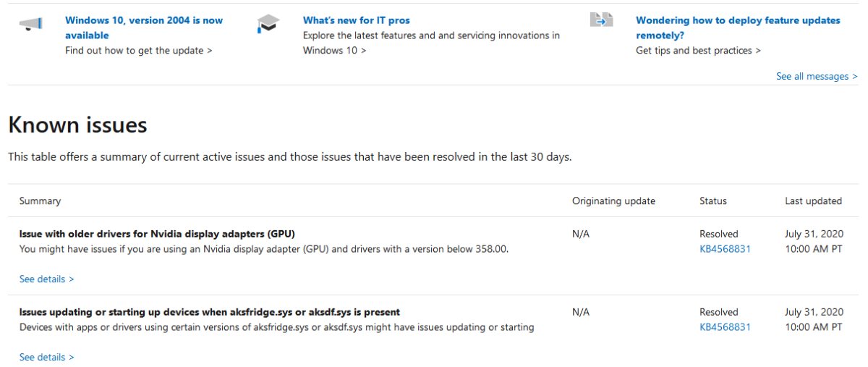Click the deploy feature updates icon
This screenshot has width=868, height=367.
(601, 20)
